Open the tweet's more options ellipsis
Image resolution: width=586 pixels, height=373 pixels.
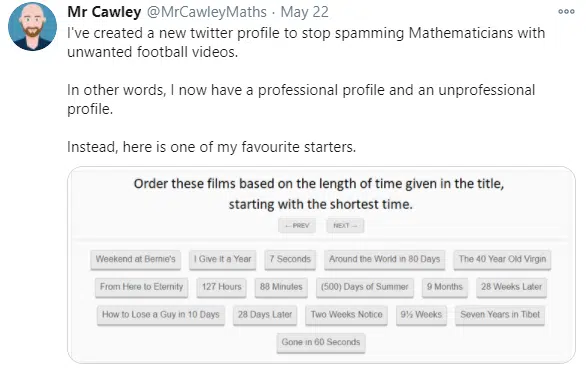(x=566, y=12)
